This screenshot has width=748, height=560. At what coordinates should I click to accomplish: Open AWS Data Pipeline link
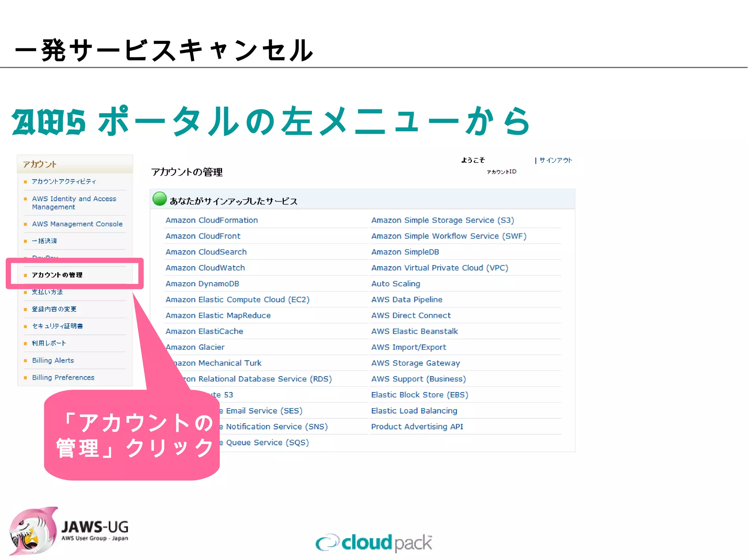pos(407,300)
